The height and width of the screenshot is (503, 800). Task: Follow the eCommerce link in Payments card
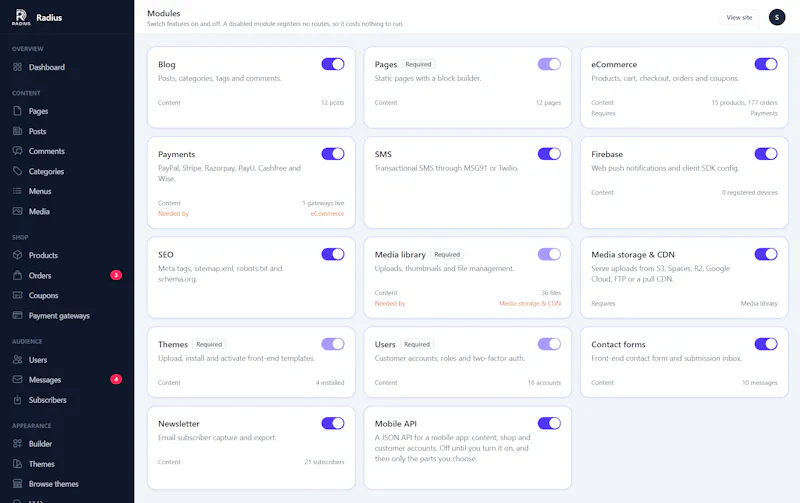pos(327,214)
